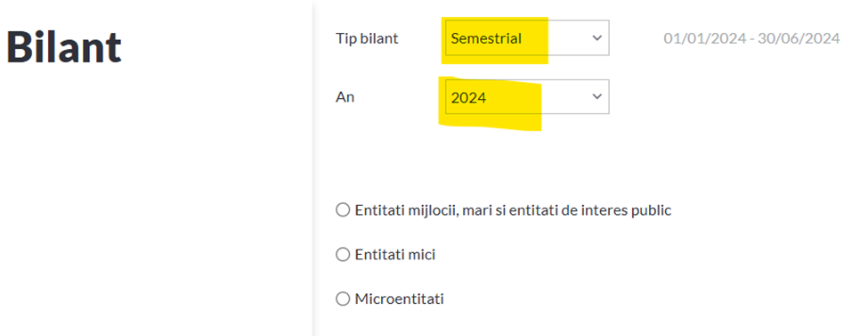Click the yellow highlight on Tip bilant field

pyautogui.click(x=494, y=40)
